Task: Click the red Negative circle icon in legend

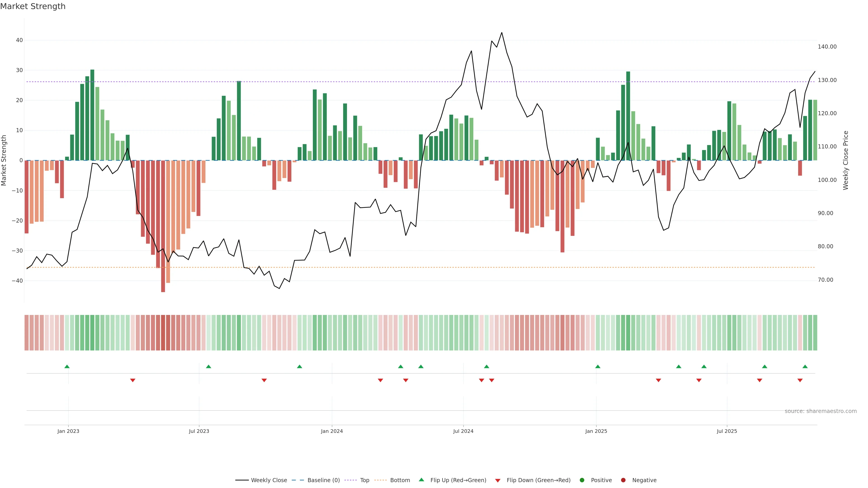Action: click(623, 480)
